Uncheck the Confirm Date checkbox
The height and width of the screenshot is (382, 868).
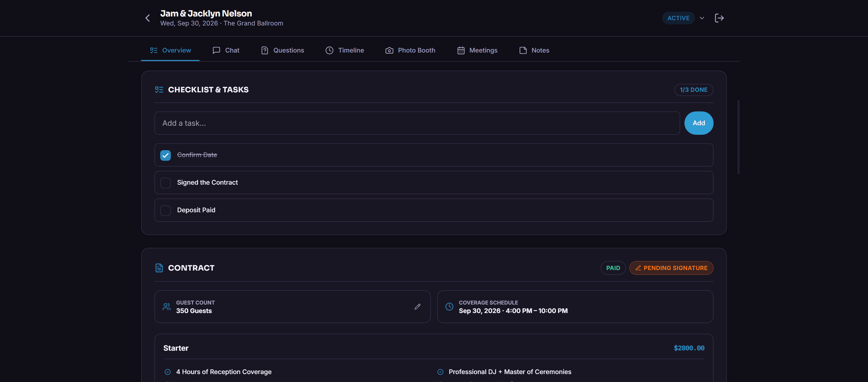click(166, 155)
